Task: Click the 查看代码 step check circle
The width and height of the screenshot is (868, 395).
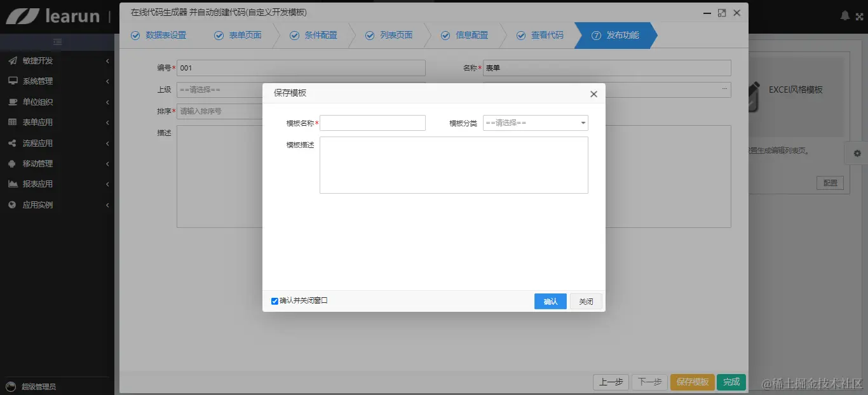Action: tap(521, 35)
